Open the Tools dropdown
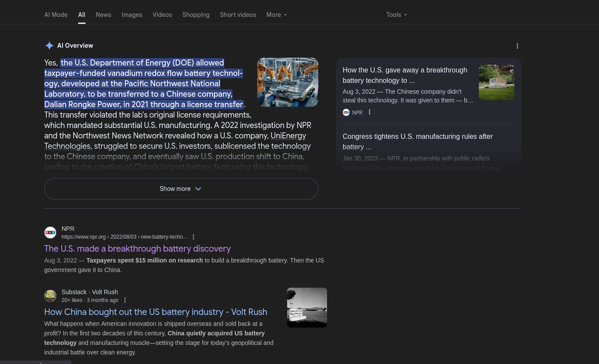Image resolution: width=599 pixels, height=364 pixels. tap(397, 15)
